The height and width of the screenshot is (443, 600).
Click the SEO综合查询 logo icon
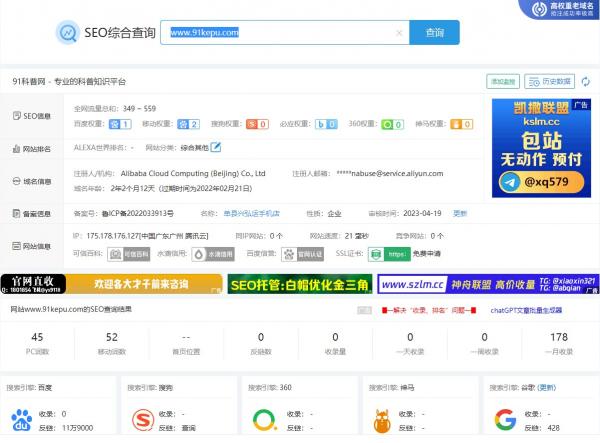pos(68,33)
